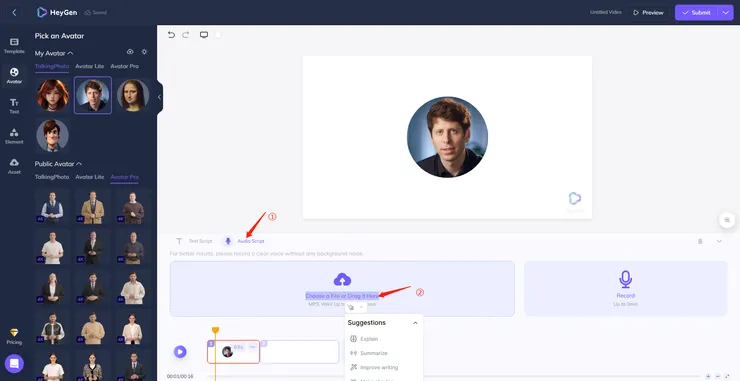This screenshot has width=740, height=381.
Task: Click the Suggestions heading
Action: (x=367, y=323)
